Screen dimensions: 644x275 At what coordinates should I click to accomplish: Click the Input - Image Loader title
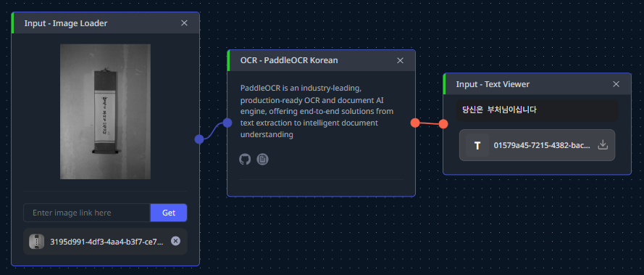point(66,23)
